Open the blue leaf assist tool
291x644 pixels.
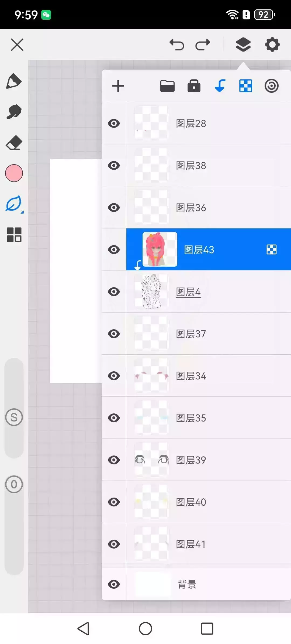coord(14,204)
